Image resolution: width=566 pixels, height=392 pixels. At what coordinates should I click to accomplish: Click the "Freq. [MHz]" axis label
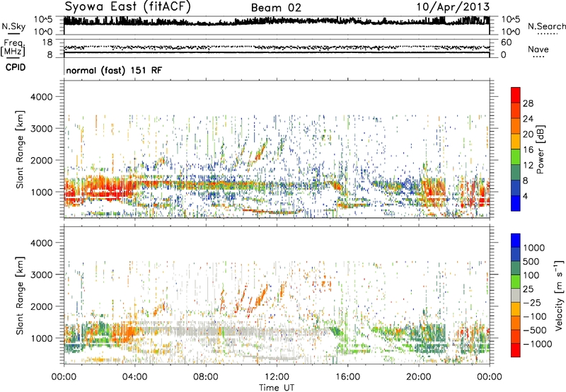point(13,48)
